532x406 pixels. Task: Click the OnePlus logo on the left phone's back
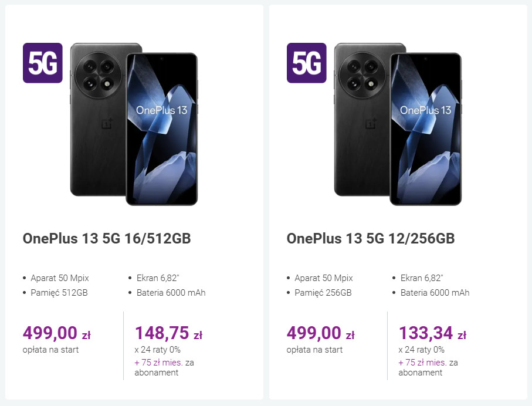[x=108, y=124]
